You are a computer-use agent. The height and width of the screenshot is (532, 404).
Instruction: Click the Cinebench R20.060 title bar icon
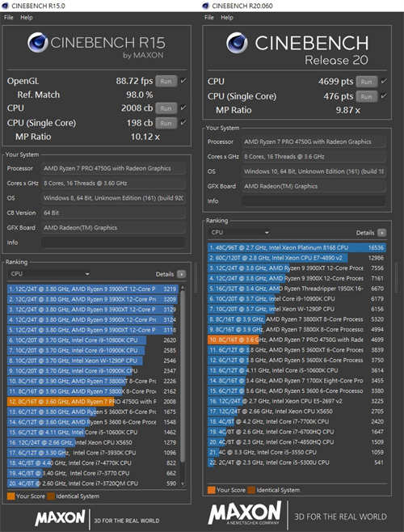[x=205, y=6]
